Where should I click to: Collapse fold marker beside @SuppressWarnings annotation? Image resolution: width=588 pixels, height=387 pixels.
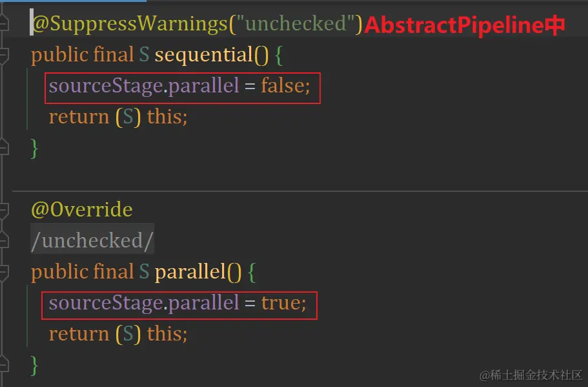coord(5,24)
